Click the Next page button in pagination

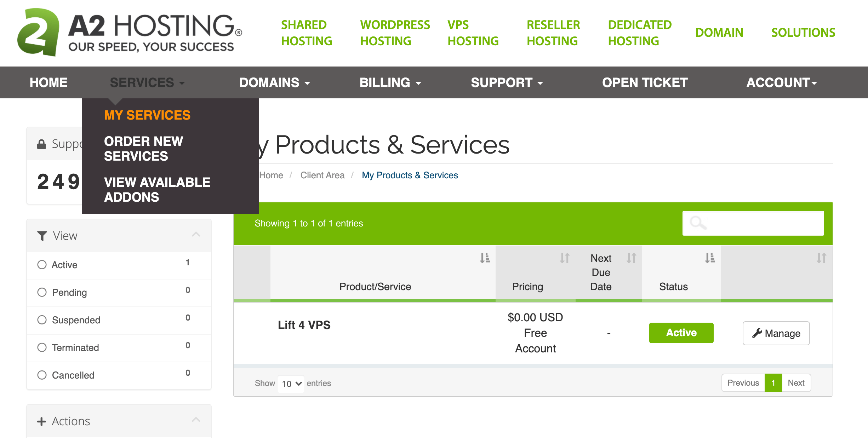(x=796, y=383)
